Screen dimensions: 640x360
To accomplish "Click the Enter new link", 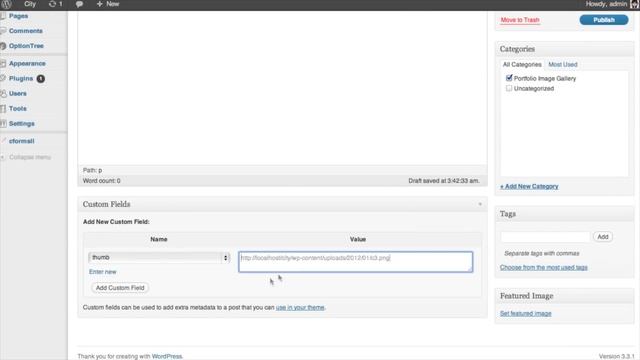I will click(x=102, y=272).
